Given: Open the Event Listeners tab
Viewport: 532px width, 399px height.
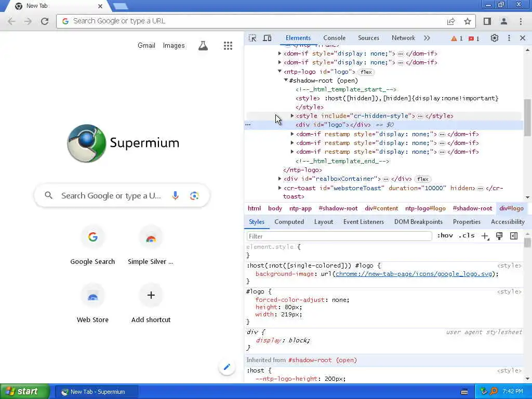Looking at the screenshot, I should pyautogui.click(x=363, y=222).
